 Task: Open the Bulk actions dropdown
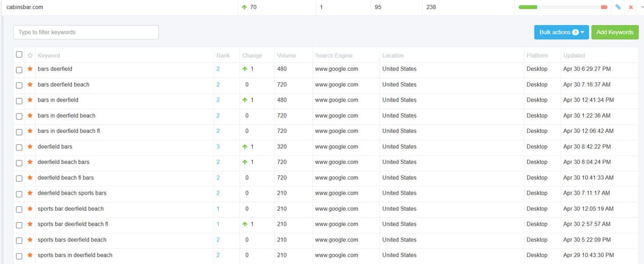pyautogui.click(x=561, y=32)
